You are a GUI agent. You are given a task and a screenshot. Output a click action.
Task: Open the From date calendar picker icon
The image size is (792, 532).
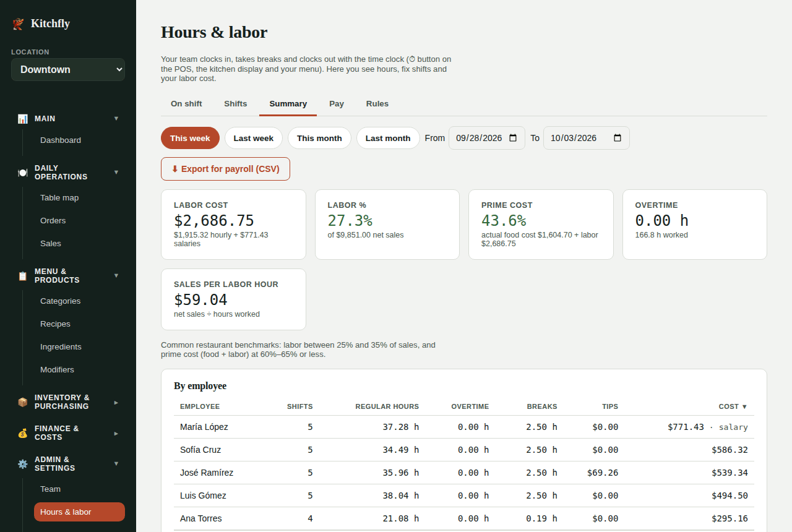point(513,138)
